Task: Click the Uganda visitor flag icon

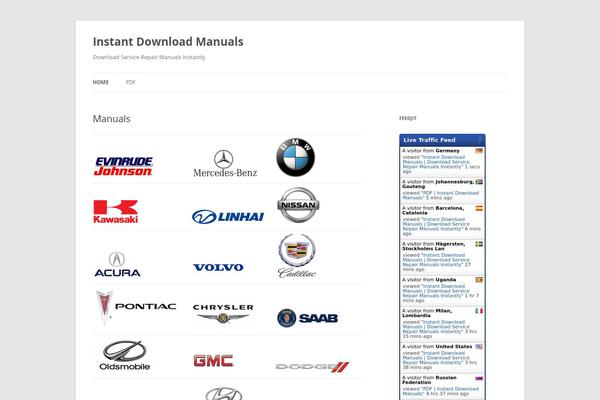Action: [x=479, y=280]
